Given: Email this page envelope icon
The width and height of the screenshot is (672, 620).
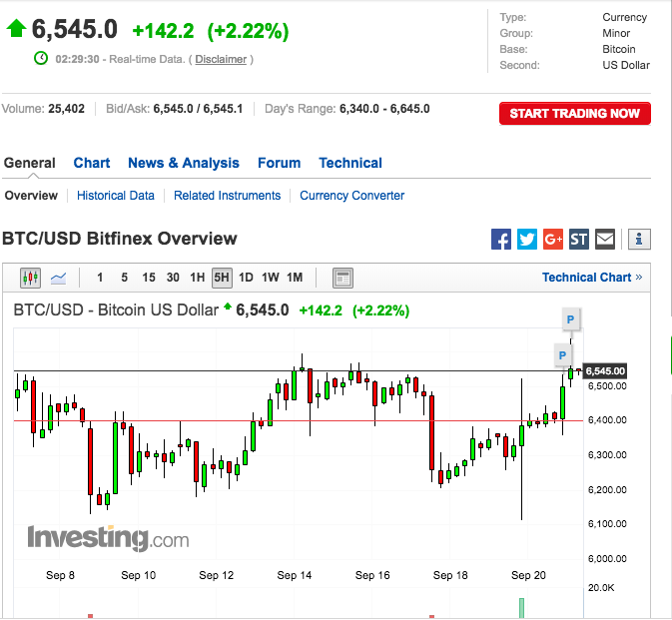Looking at the screenshot, I should pos(605,239).
